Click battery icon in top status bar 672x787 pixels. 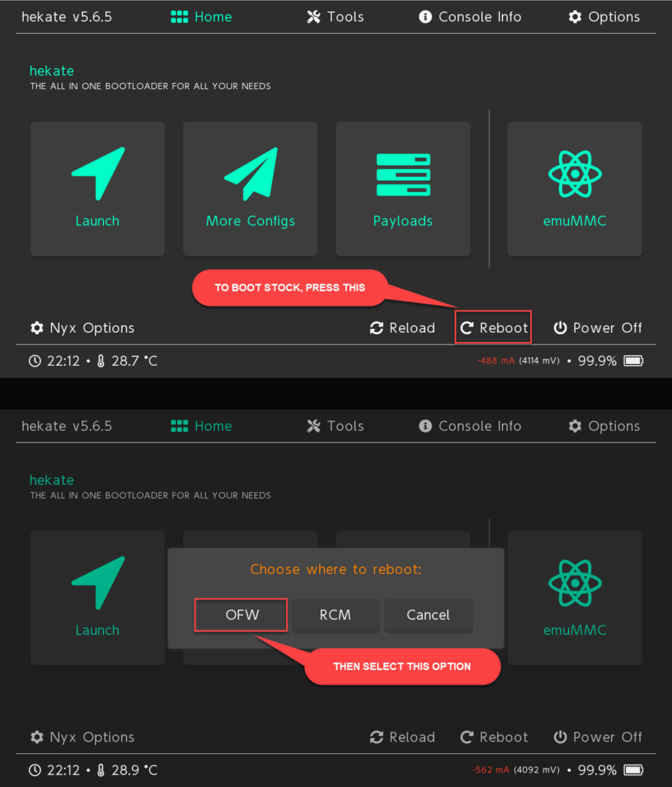coord(634,361)
